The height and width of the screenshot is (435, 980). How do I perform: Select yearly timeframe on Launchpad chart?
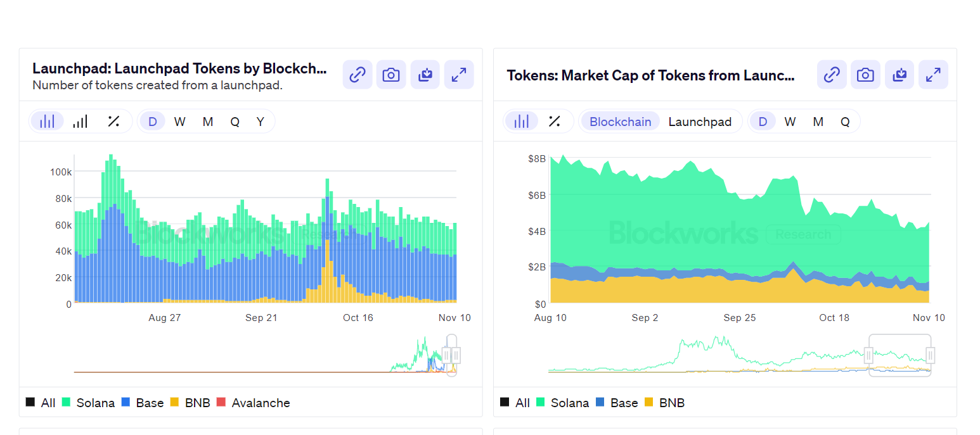260,121
